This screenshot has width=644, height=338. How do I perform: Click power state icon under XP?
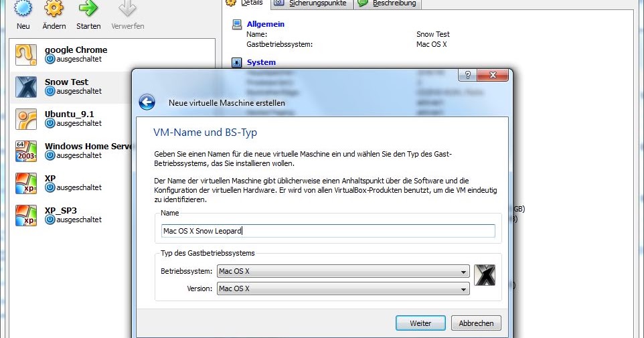(x=50, y=187)
